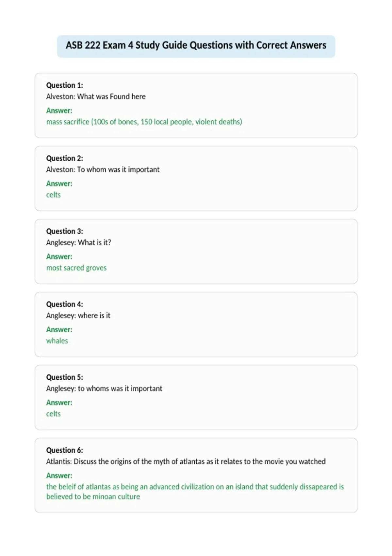Click 'Alveston: To whom was it important'
Viewport: 392px width, 556px height.
pyautogui.click(x=103, y=169)
